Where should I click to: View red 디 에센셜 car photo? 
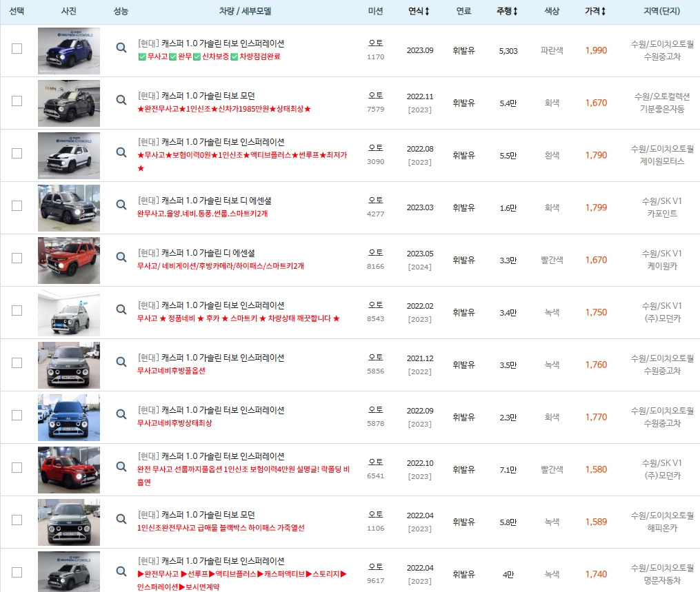[69, 261]
